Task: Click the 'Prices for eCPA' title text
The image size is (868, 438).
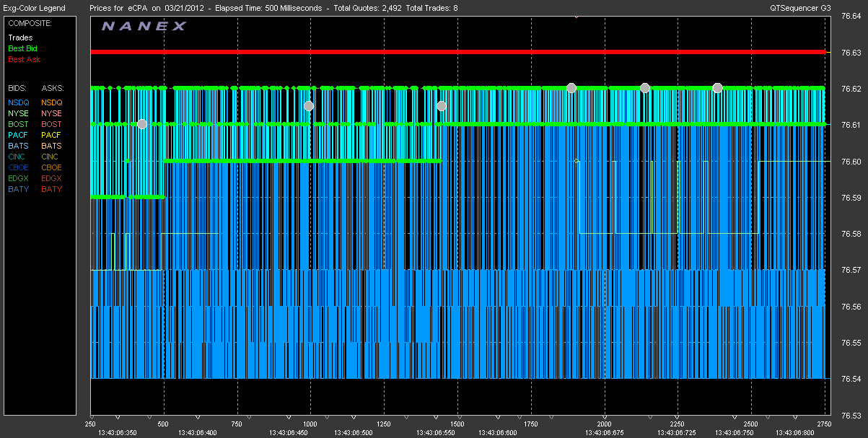Action: click(119, 8)
